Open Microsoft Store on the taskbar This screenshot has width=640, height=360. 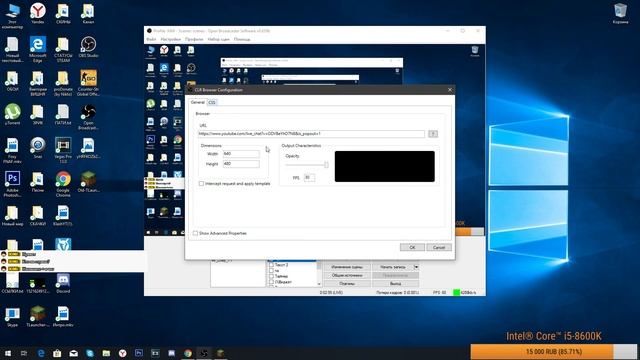(57, 353)
